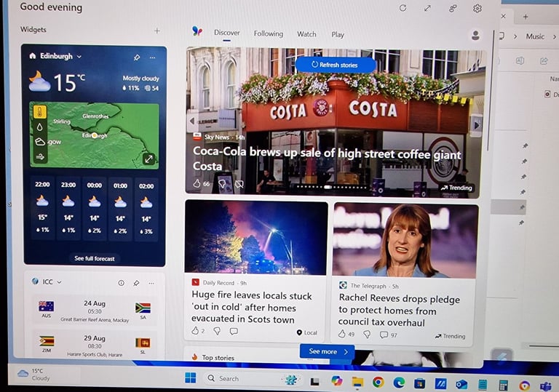Open Microsoft Store from the taskbar
Image resolution: width=559 pixels, height=392 pixels.
(419, 383)
